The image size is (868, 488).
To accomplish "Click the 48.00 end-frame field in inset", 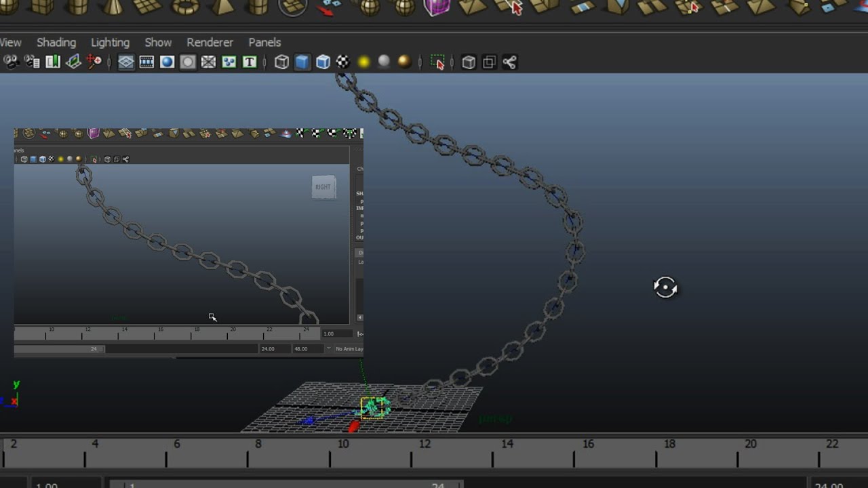I will coord(308,349).
